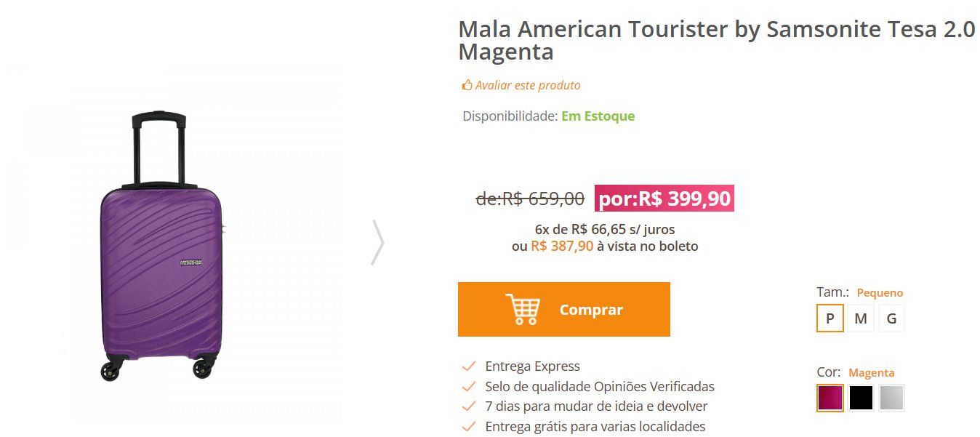
Task: Click the R$ 387,90 boleto price
Action: (562, 246)
